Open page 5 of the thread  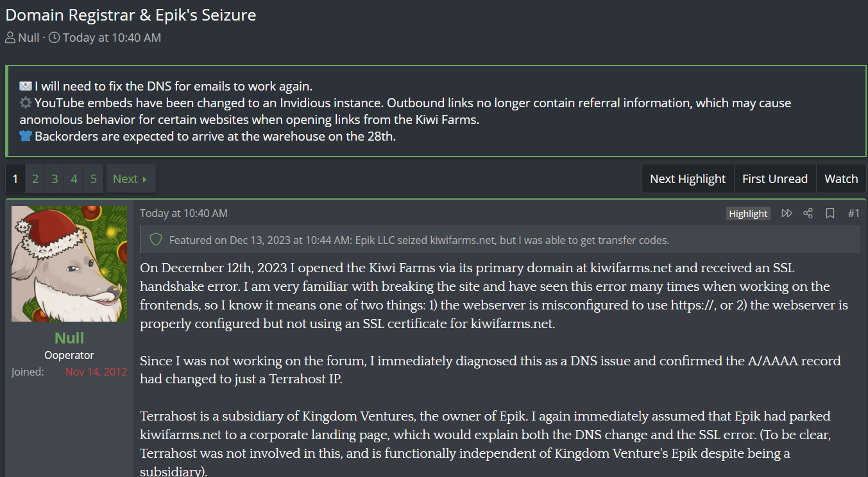pos(94,178)
